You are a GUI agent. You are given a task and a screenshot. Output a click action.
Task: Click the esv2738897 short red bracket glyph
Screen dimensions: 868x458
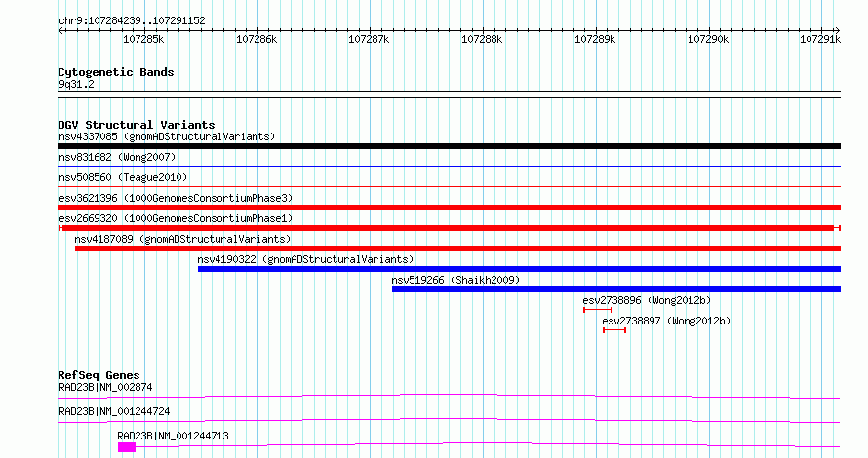click(x=614, y=330)
